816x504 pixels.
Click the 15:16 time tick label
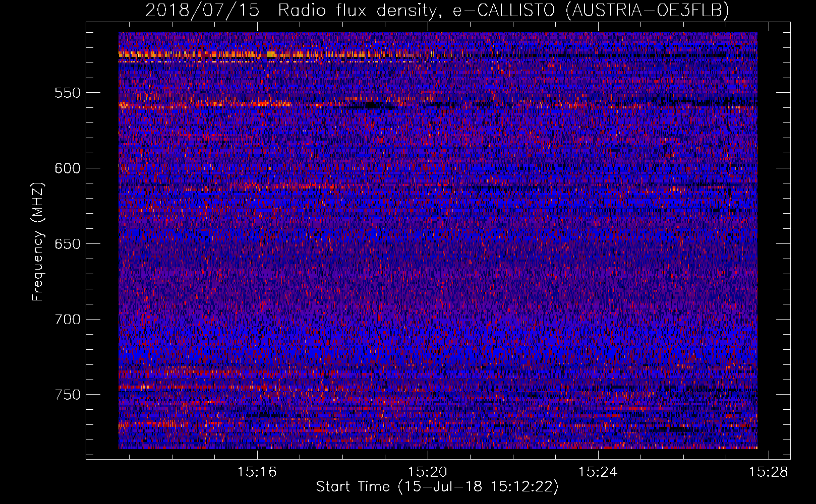click(258, 472)
